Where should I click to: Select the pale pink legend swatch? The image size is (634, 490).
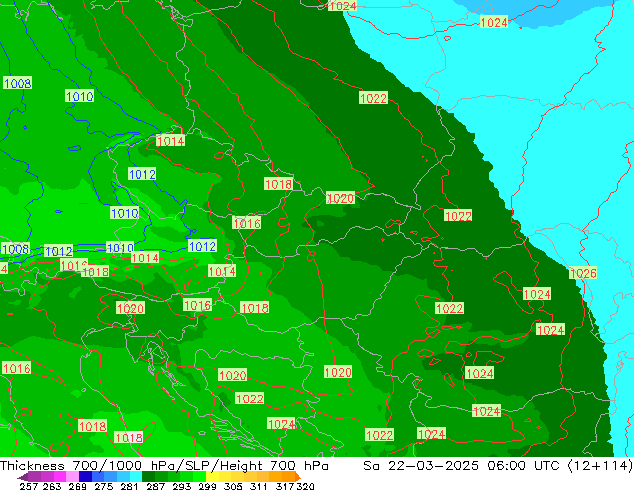[72, 477]
